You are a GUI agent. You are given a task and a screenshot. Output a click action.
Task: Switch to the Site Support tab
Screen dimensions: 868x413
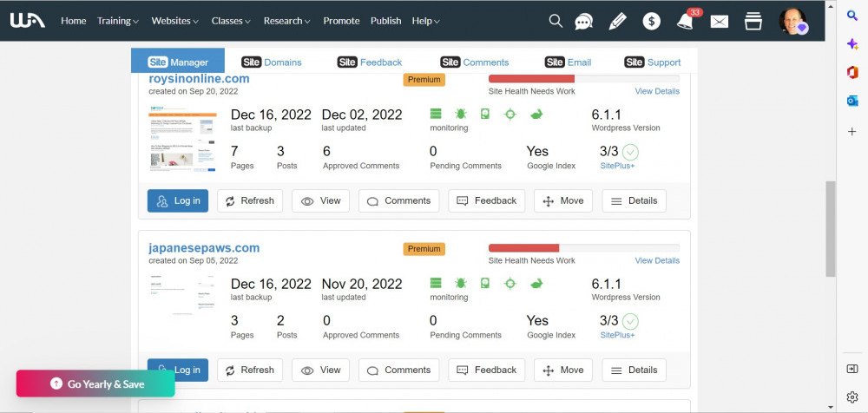652,62
